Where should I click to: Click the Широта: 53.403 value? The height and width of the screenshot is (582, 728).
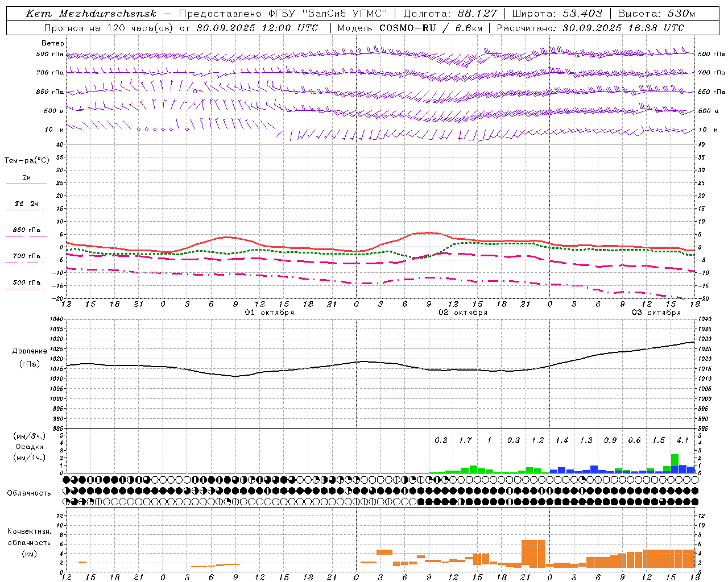(557, 14)
